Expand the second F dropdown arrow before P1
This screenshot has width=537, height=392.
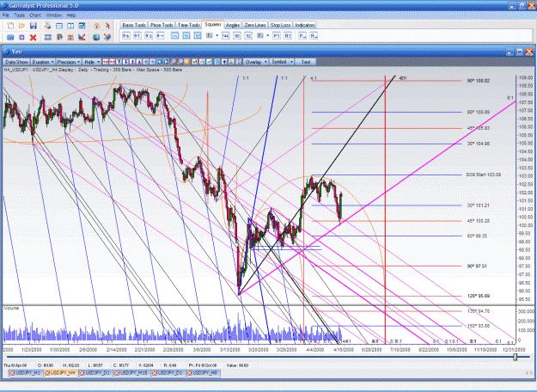pos(268,35)
